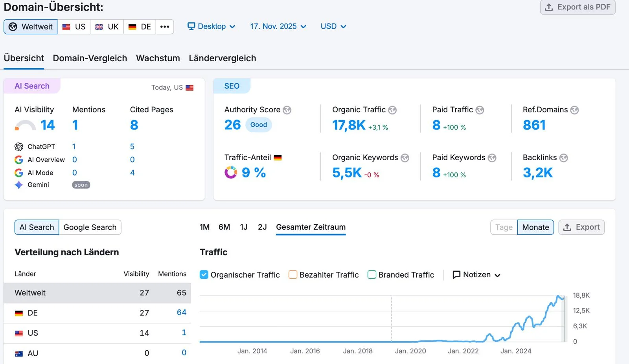The width and height of the screenshot is (629, 364).
Task: Expand the USD currency dropdown
Action: point(333,26)
